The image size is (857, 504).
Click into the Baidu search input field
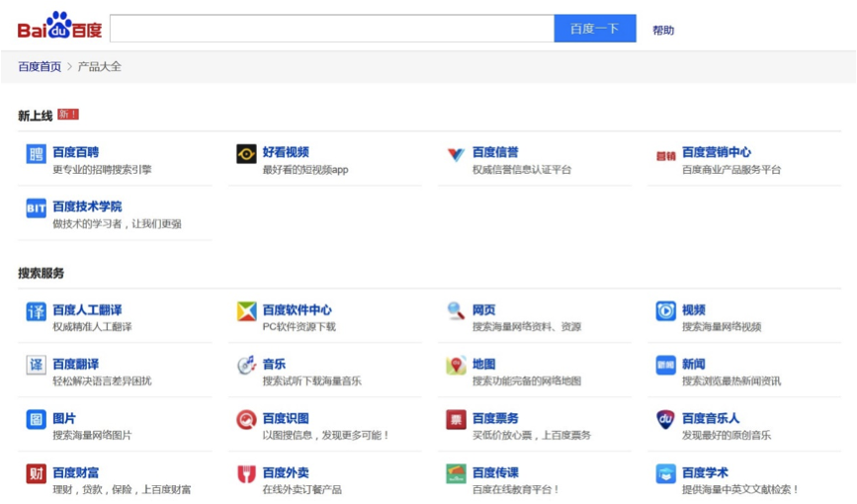pos(332,29)
